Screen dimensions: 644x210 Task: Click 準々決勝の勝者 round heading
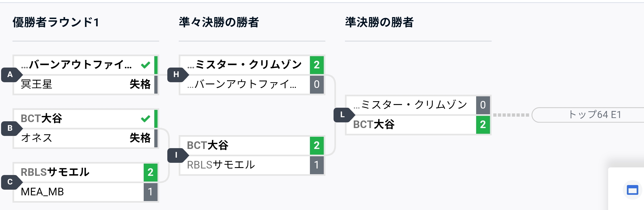[x=219, y=22]
